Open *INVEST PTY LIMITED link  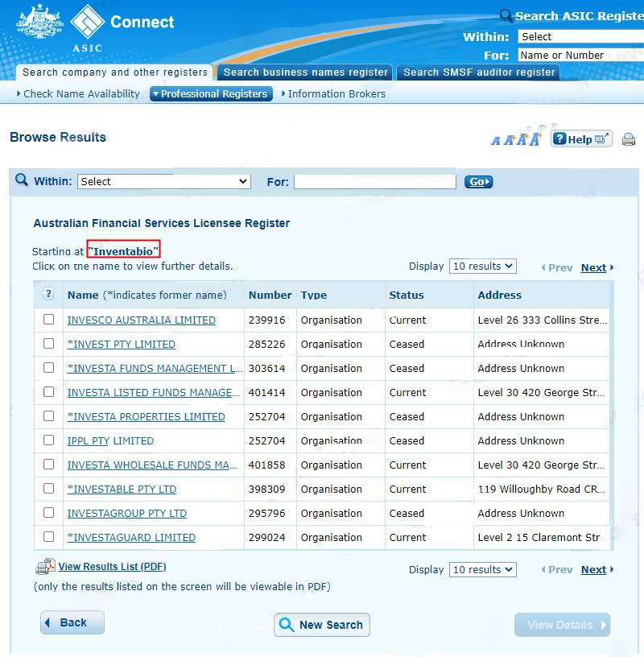coord(122,344)
